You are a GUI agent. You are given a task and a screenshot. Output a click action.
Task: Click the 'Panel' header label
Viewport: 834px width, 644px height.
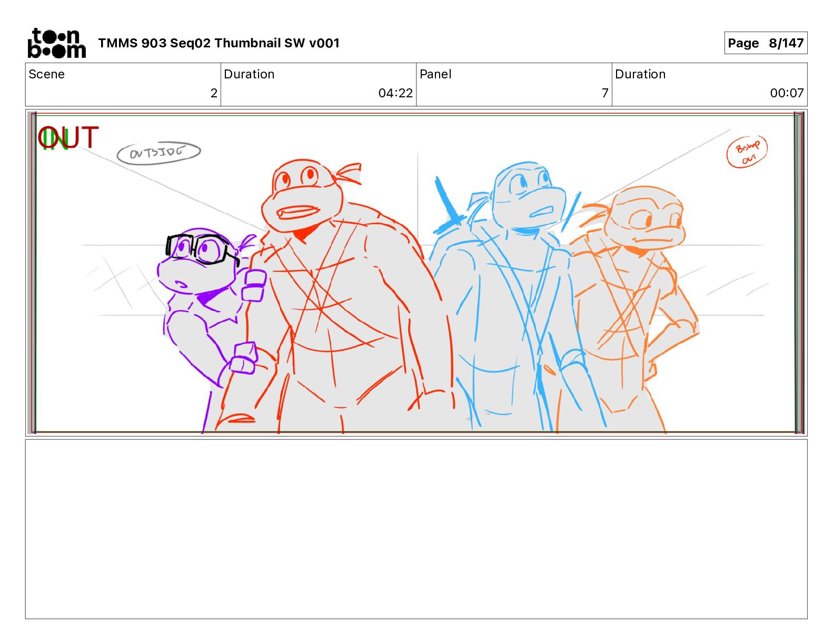(x=435, y=74)
